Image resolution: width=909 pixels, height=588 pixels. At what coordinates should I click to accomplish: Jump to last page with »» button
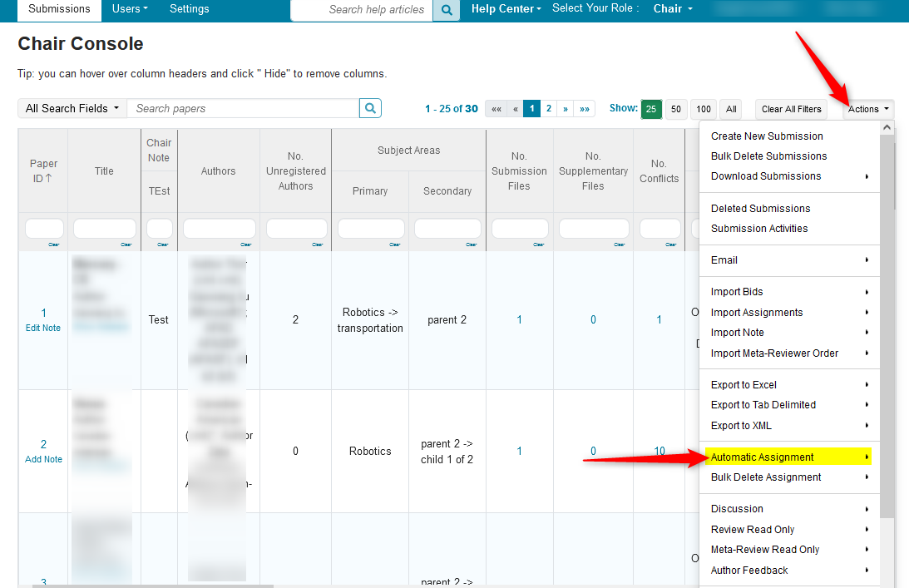click(585, 108)
